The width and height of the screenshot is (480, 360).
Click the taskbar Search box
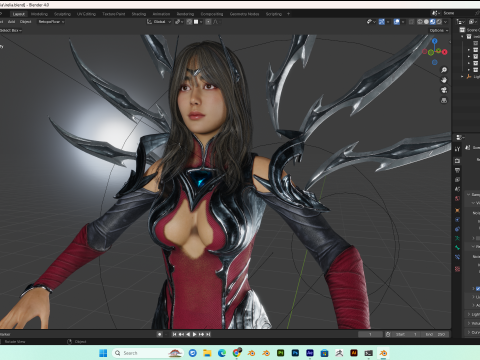pos(148,353)
